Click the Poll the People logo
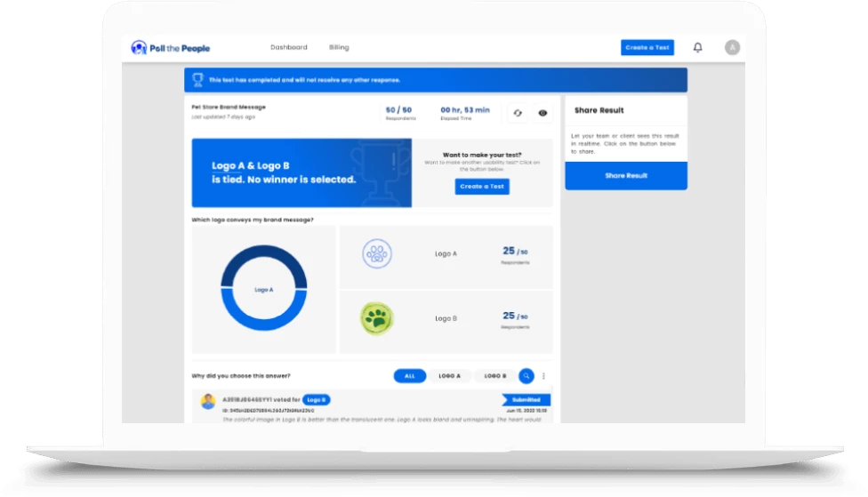Image resolution: width=868 pixels, height=497 pixels. tap(171, 48)
